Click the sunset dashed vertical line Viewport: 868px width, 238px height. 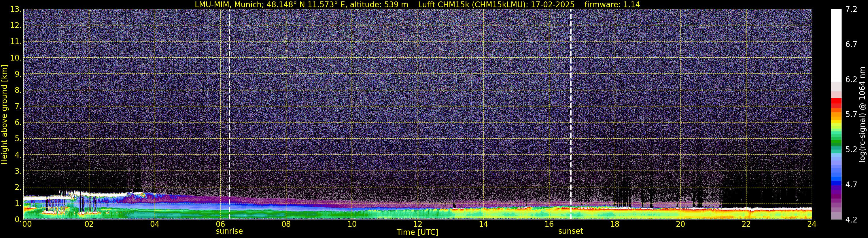(x=571, y=114)
